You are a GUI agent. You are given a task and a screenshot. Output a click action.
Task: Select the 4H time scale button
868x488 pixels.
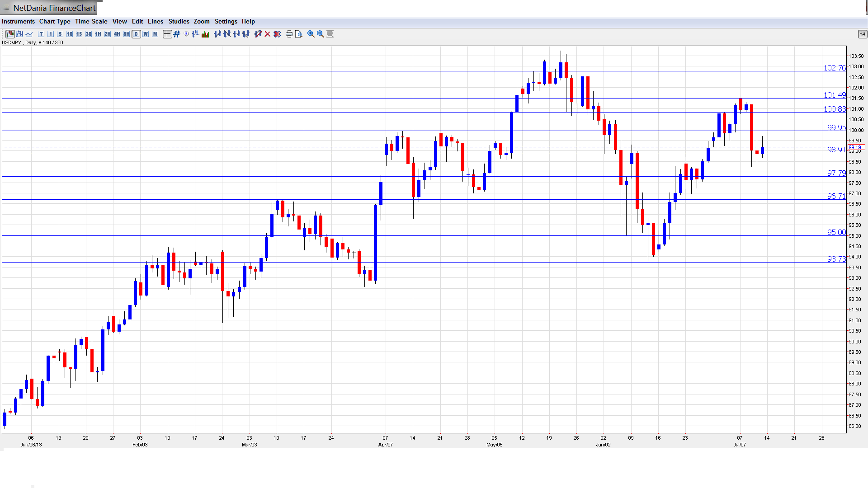117,34
